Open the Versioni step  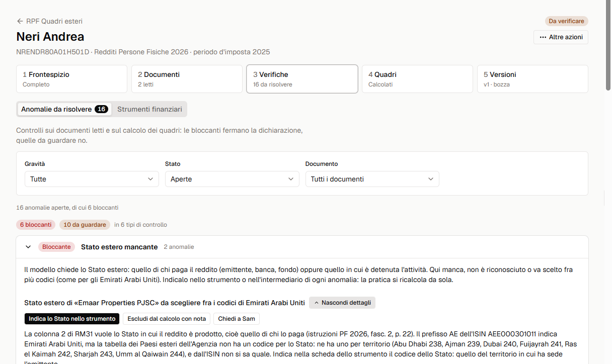pyautogui.click(x=532, y=79)
